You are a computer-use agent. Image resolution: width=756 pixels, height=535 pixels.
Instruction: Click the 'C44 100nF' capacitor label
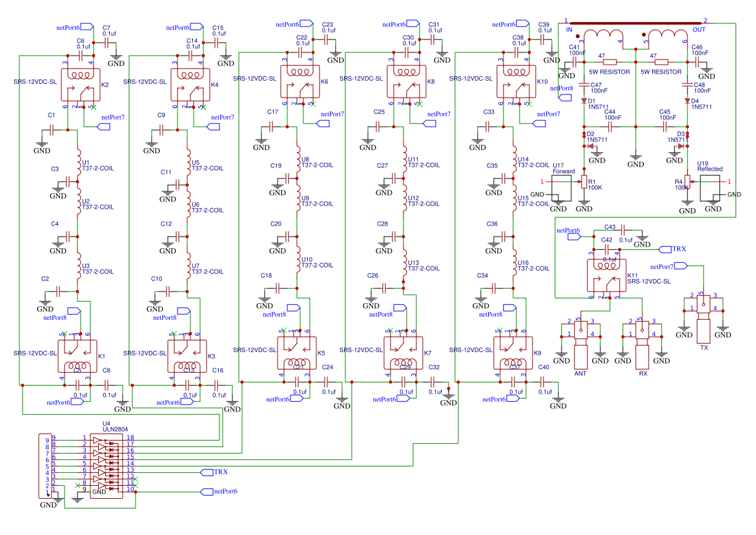point(613,115)
